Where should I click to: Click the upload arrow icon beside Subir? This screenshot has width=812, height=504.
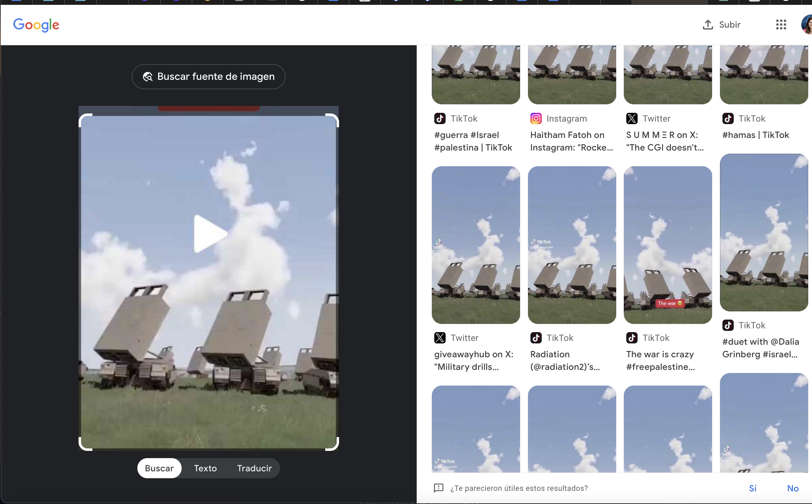click(707, 25)
